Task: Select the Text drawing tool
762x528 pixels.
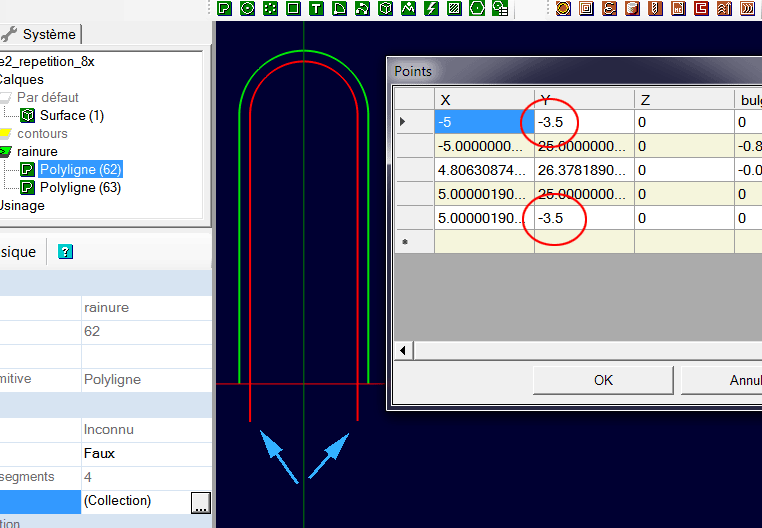Action: tap(316, 8)
